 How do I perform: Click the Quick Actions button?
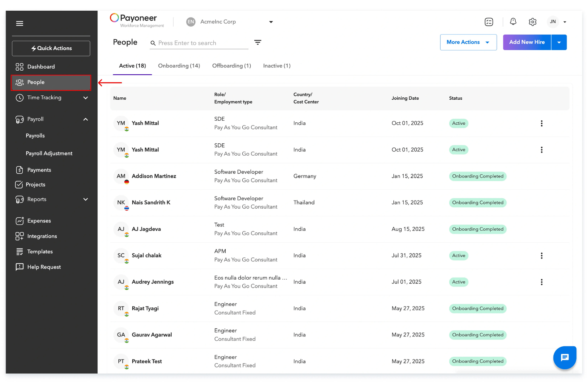click(51, 48)
